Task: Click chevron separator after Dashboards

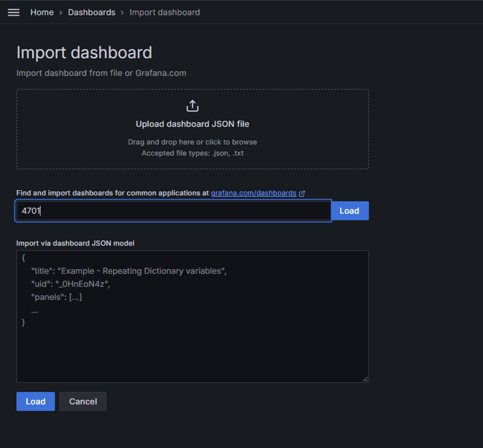Action: pos(122,13)
